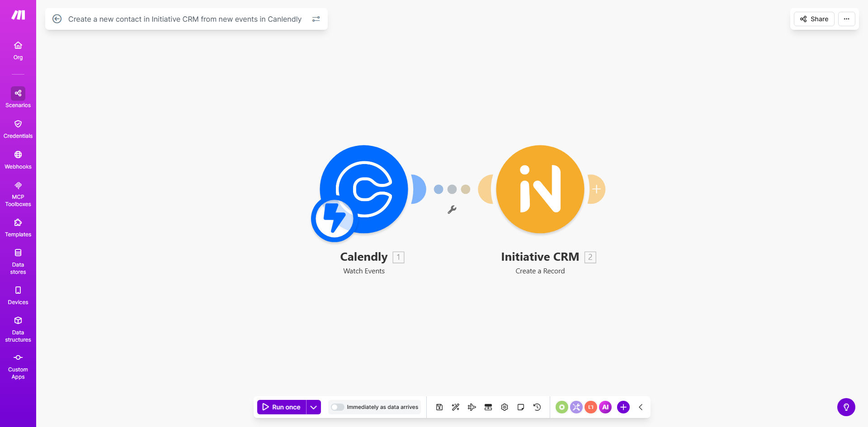Save the scenario with the disk icon
Viewport: 868px width, 427px height.
439,407
